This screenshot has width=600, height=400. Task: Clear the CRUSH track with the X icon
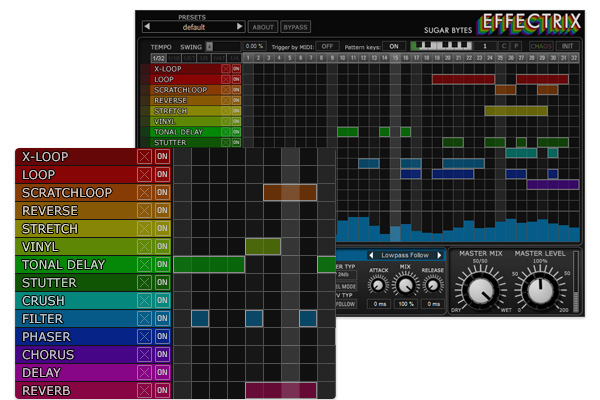click(x=144, y=300)
